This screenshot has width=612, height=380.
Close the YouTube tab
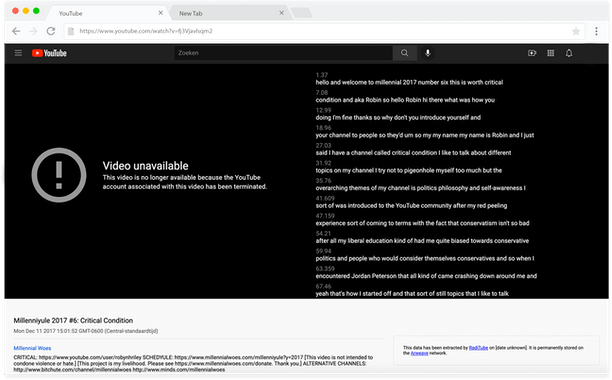160,13
